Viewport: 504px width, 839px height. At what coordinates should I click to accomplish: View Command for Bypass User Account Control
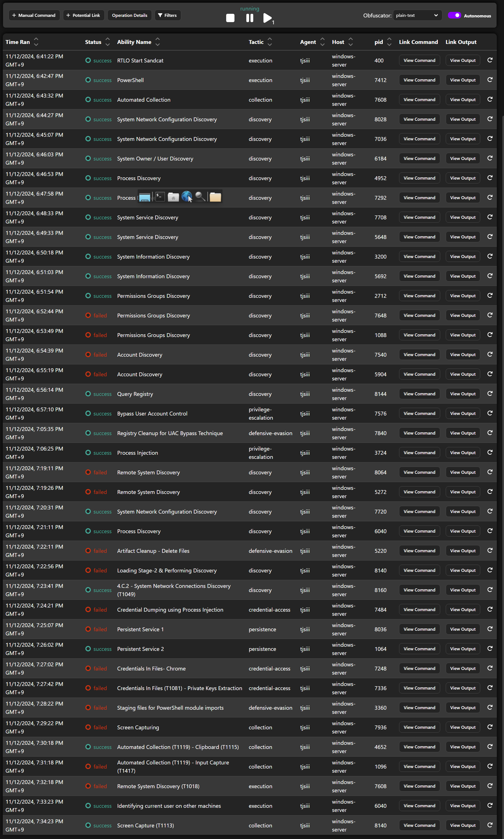[x=419, y=413]
